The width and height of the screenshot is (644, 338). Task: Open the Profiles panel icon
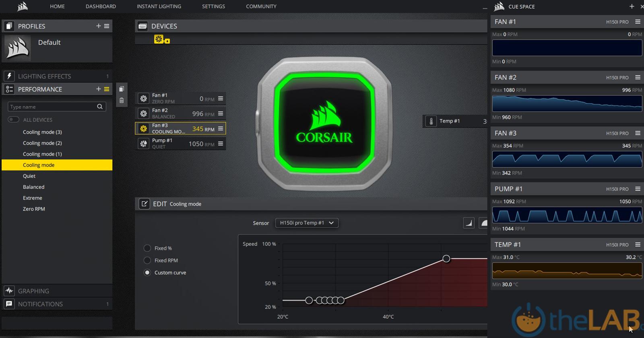coord(9,26)
